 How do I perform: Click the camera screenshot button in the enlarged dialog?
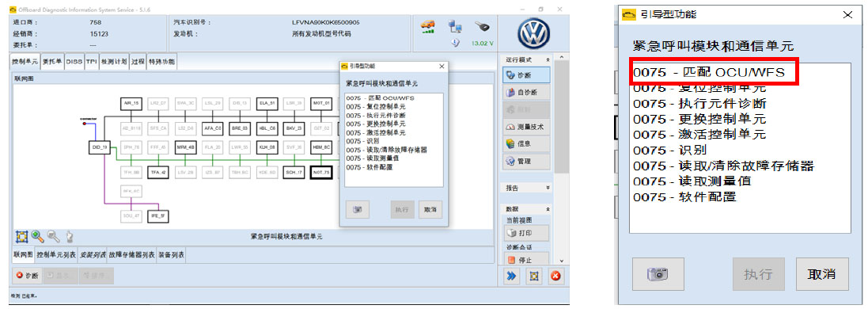click(x=658, y=274)
